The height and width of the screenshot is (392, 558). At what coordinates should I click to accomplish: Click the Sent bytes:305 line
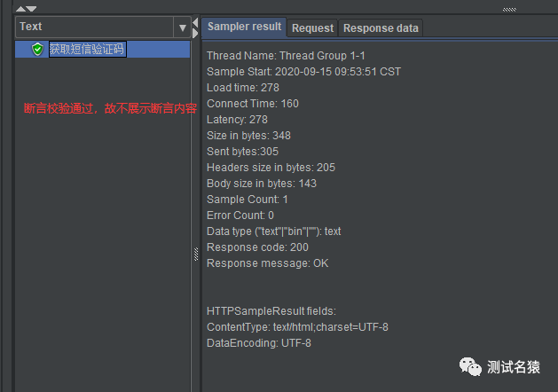pos(242,152)
